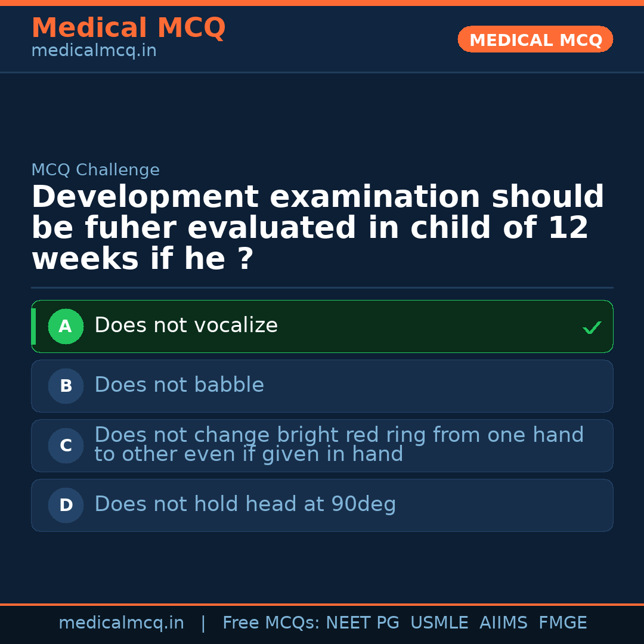Click the D letter circle badge
This screenshot has width=644, height=644.
click(66, 506)
